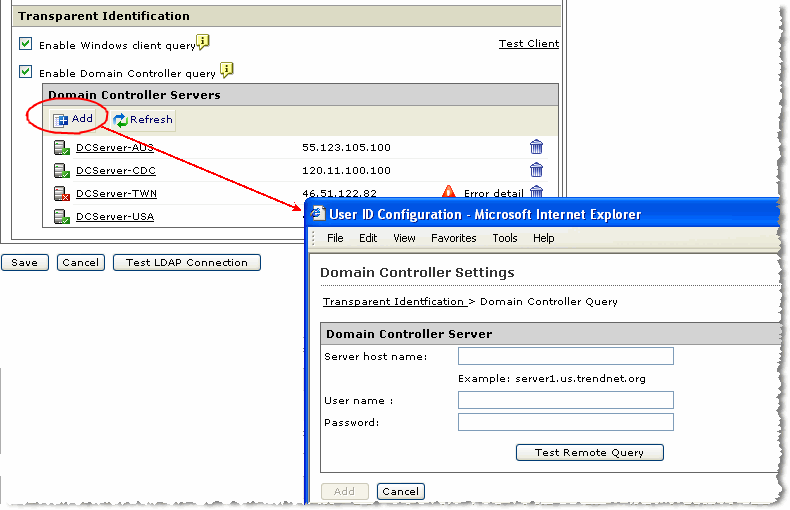Refresh the Domain Controller Servers list
The image size is (790, 510).
(143, 120)
